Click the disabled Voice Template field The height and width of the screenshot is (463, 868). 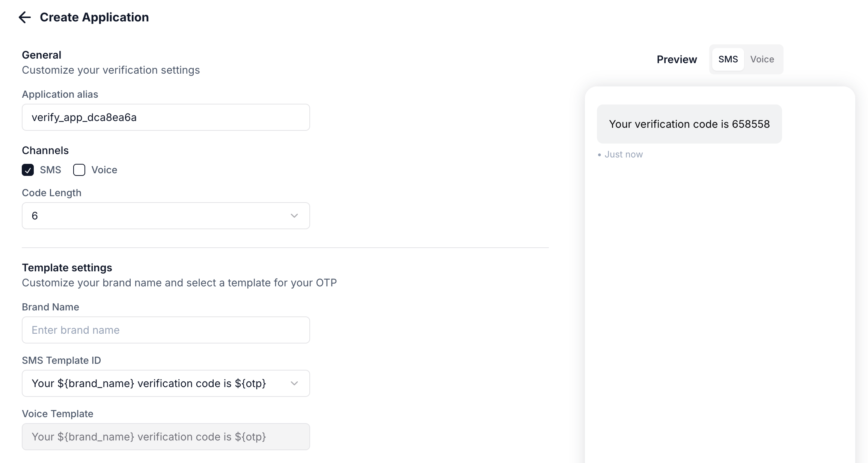(x=165, y=437)
